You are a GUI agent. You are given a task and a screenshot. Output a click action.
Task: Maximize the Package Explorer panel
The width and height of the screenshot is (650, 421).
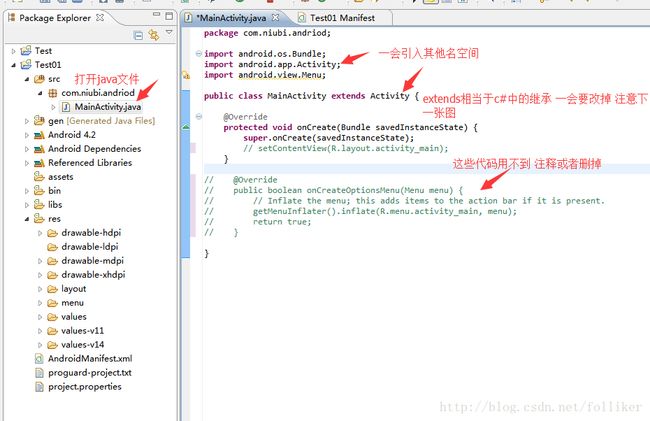169,16
